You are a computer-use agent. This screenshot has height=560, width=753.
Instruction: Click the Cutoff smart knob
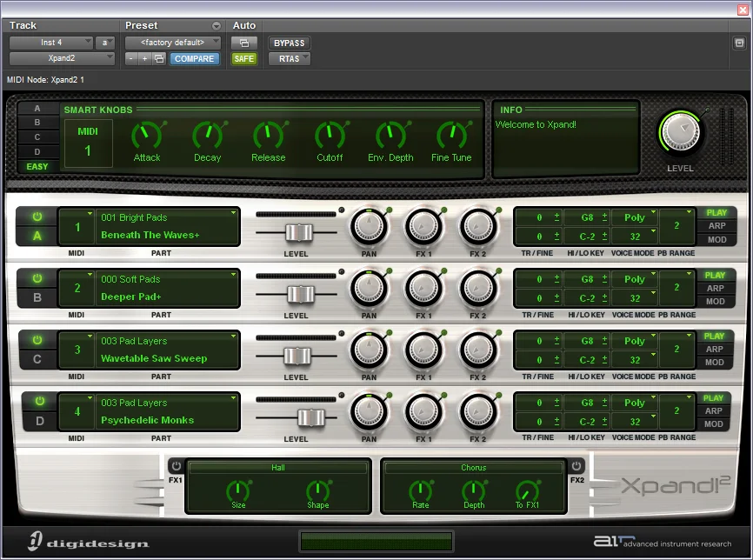pos(330,137)
